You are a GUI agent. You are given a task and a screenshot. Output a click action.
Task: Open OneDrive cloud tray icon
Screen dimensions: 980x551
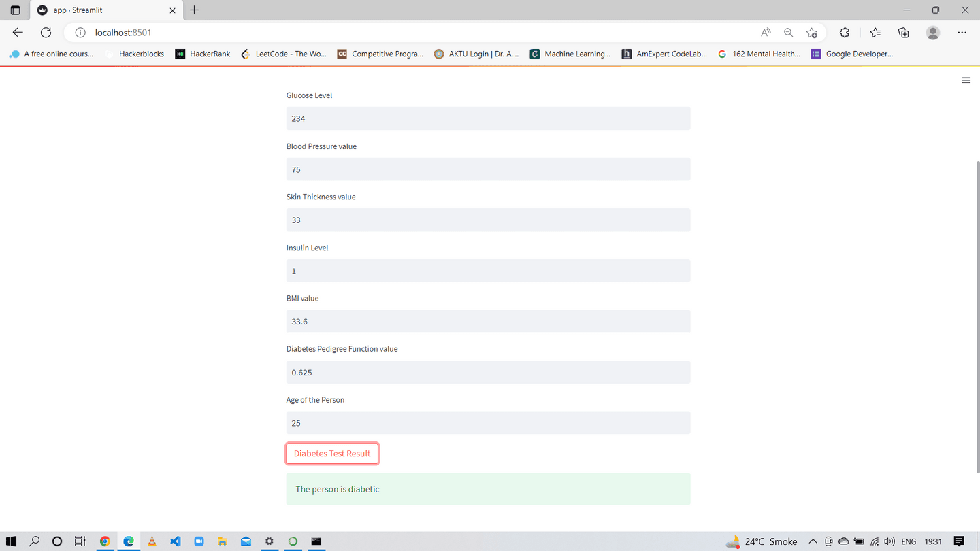(x=843, y=541)
